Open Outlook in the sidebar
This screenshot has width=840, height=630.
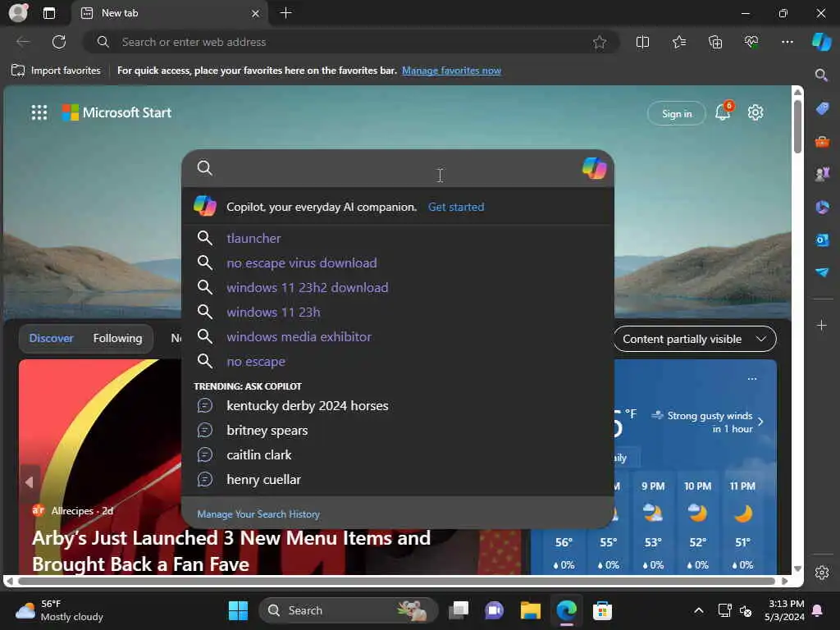(x=822, y=240)
